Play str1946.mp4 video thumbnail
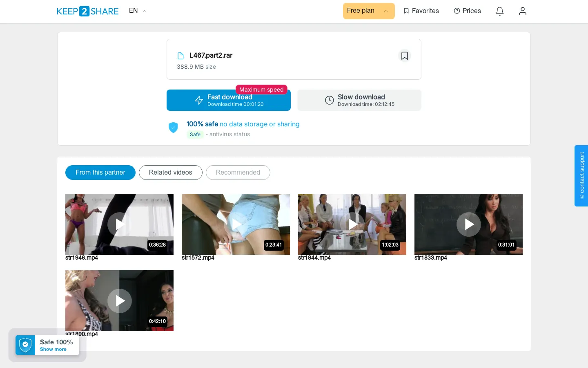Screen dimensions: 588x368 point(119,224)
